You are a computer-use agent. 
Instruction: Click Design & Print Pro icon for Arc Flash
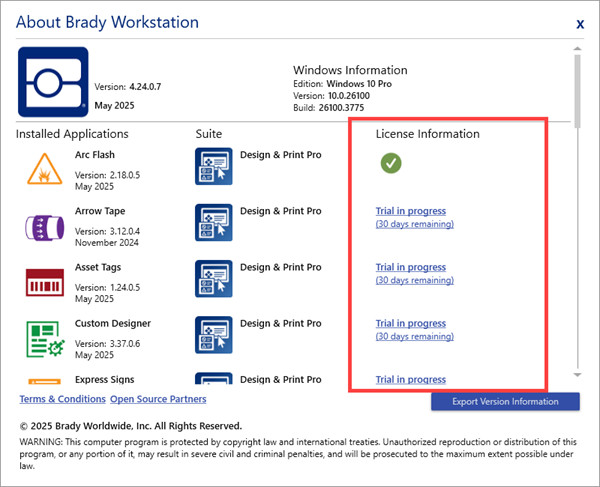pos(214,166)
